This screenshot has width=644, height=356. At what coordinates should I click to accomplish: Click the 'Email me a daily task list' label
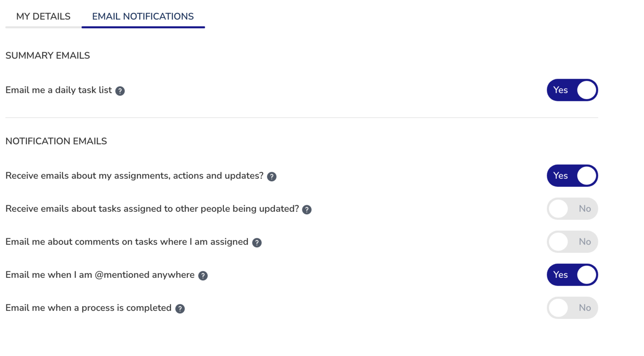click(x=58, y=90)
